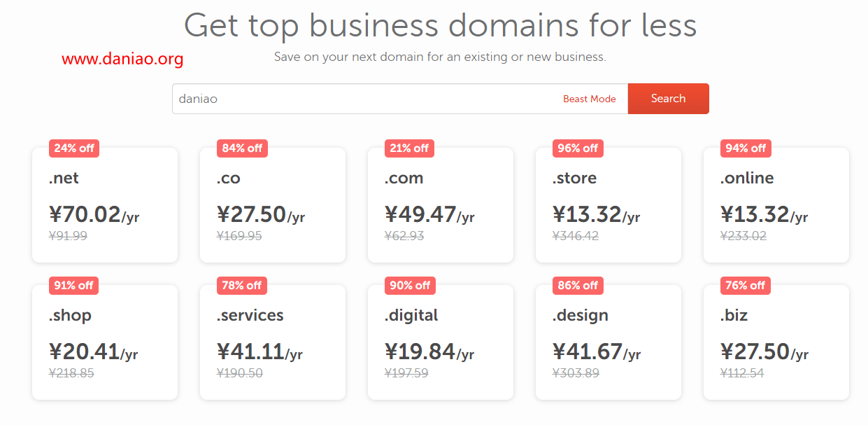
Task: Pick the .shop domain card
Action: click(105, 342)
